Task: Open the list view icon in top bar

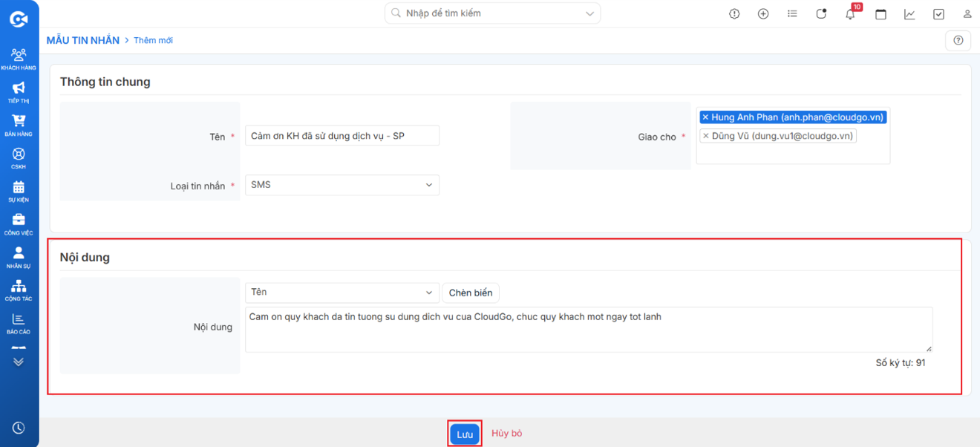Action: point(792,14)
